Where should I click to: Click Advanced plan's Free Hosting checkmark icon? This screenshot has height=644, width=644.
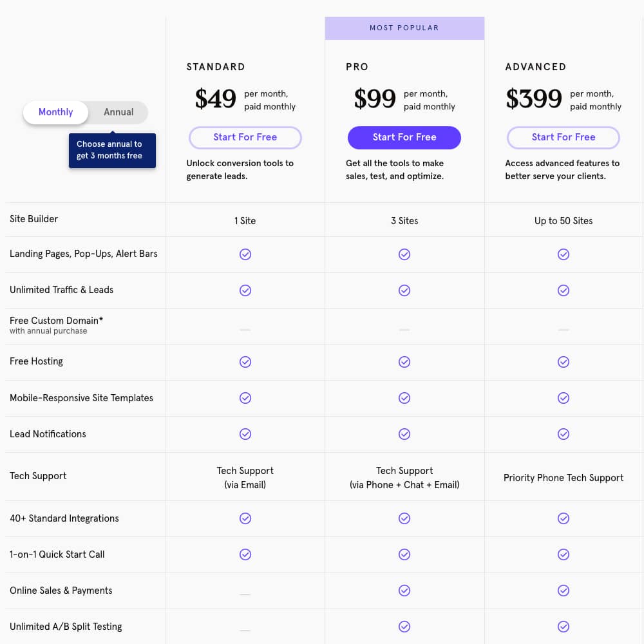[563, 362]
